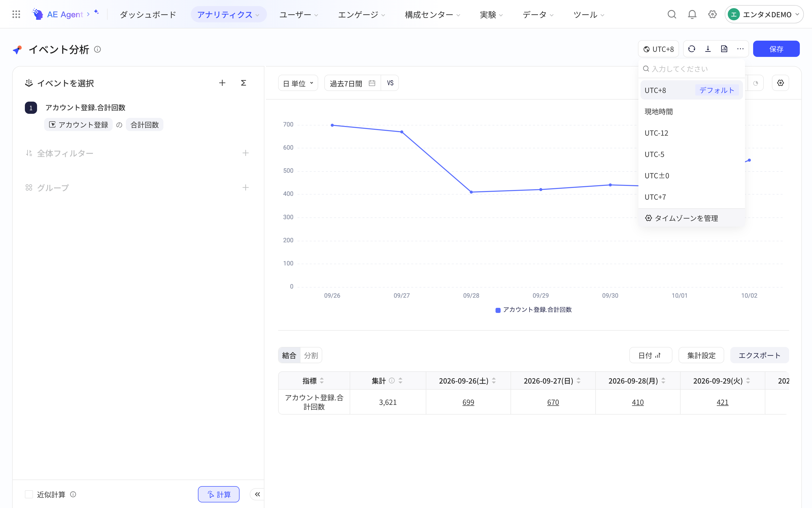Add a 全体フィルター filter

point(246,153)
